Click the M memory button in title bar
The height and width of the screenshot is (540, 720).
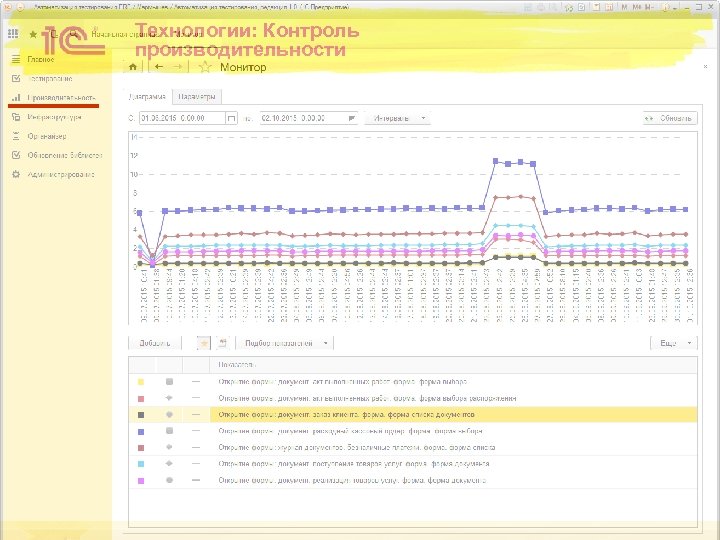coord(624,7)
